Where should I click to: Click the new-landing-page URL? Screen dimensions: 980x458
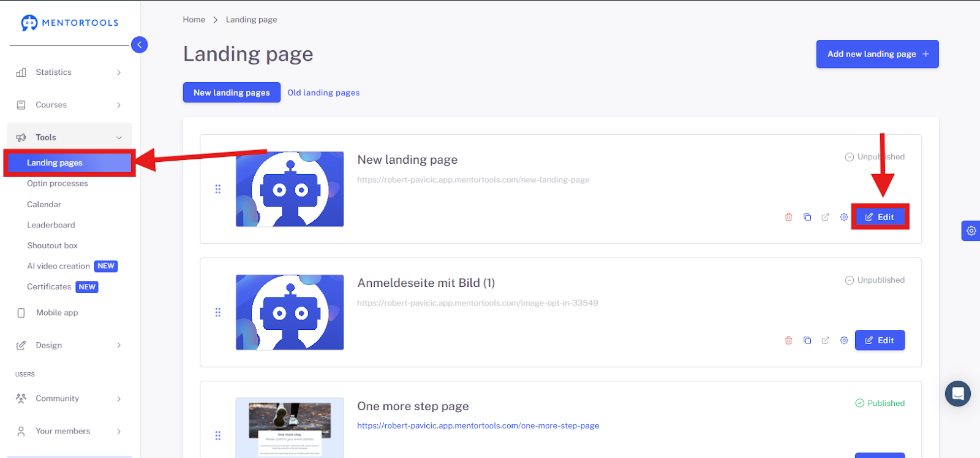[x=473, y=180]
